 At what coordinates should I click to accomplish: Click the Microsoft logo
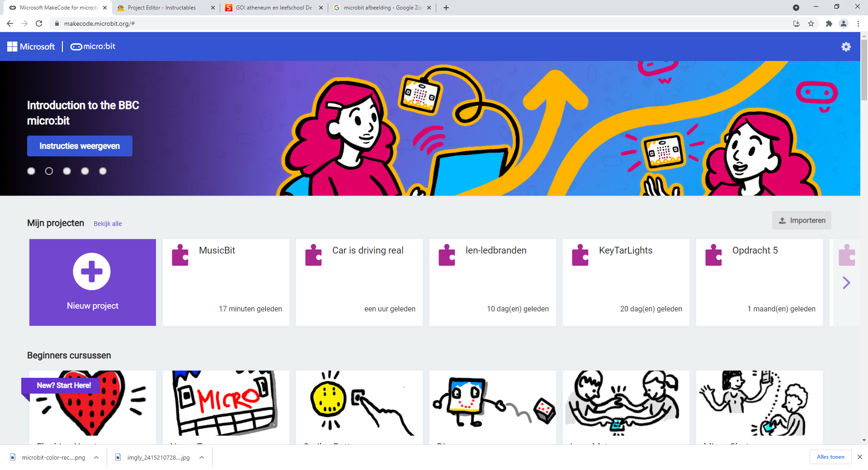click(x=31, y=47)
